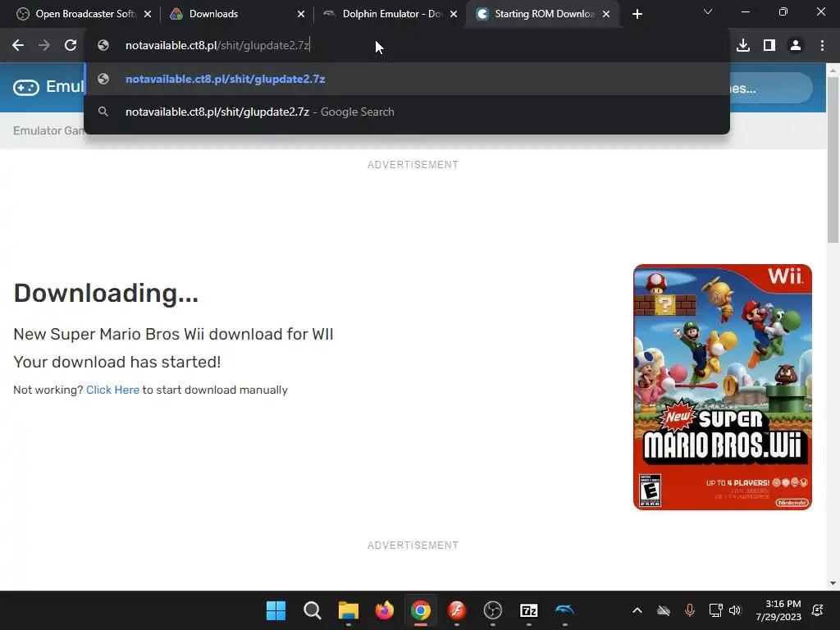Close the Dolphin Emulator tab

click(x=454, y=14)
